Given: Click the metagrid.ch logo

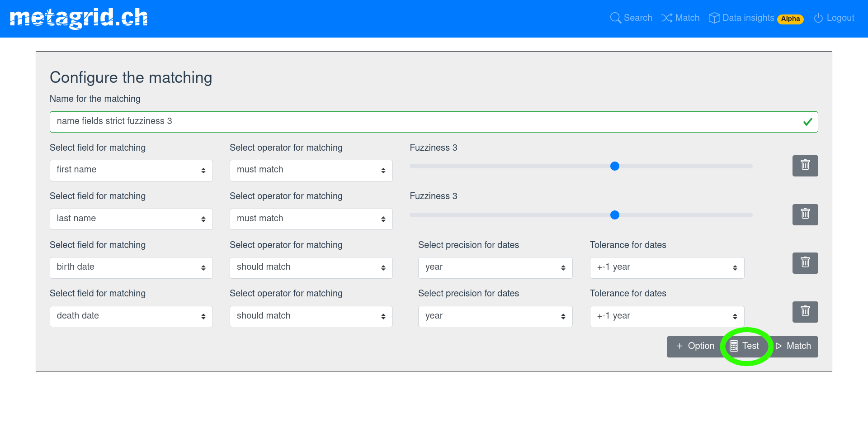Looking at the screenshot, I should coord(79,18).
